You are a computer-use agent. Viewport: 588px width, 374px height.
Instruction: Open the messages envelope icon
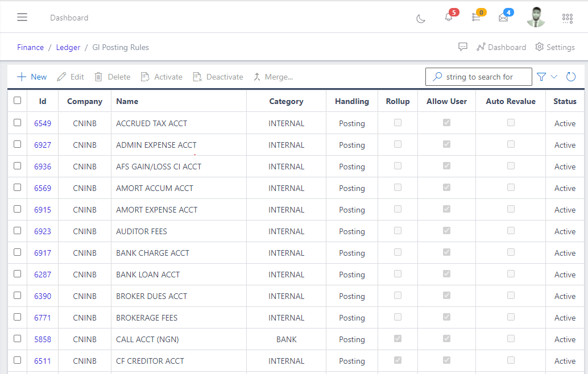tap(503, 18)
